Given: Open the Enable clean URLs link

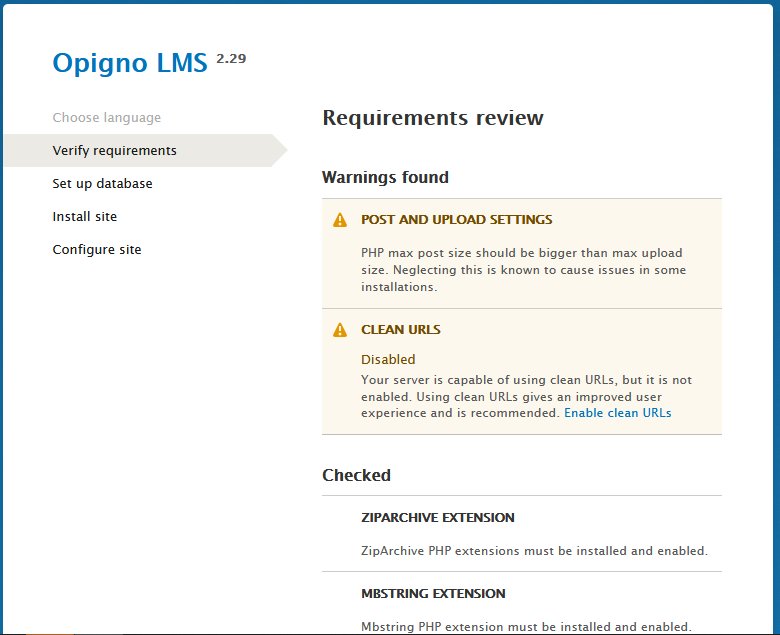Looking at the screenshot, I should point(617,413).
